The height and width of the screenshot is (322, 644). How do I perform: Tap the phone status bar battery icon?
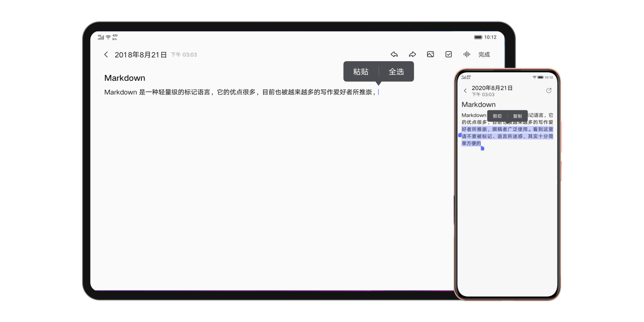coord(541,77)
